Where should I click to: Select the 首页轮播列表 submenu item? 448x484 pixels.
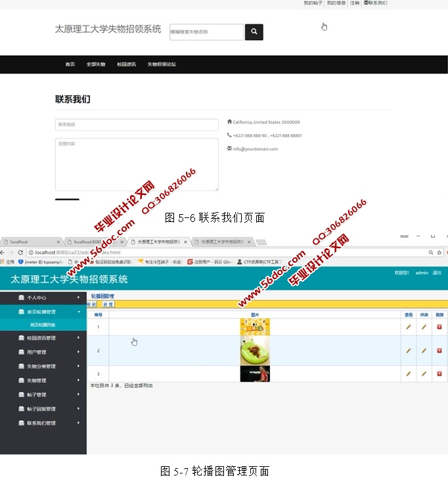(x=43, y=324)
